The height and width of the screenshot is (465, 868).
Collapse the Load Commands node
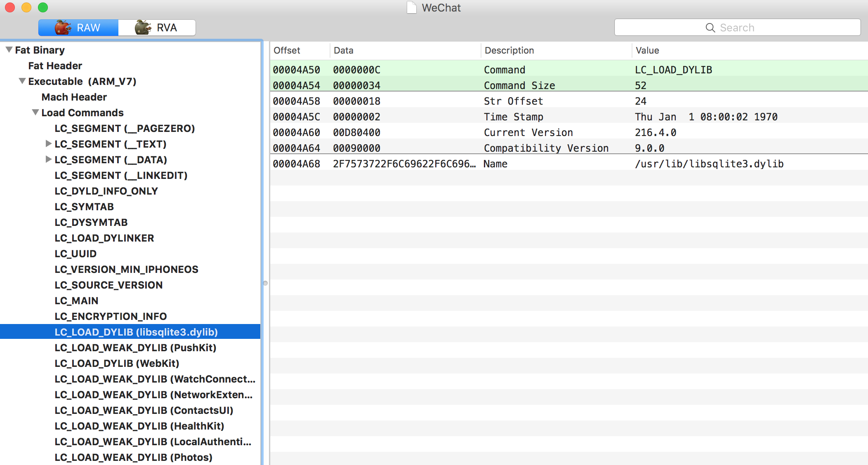[35, 113]
